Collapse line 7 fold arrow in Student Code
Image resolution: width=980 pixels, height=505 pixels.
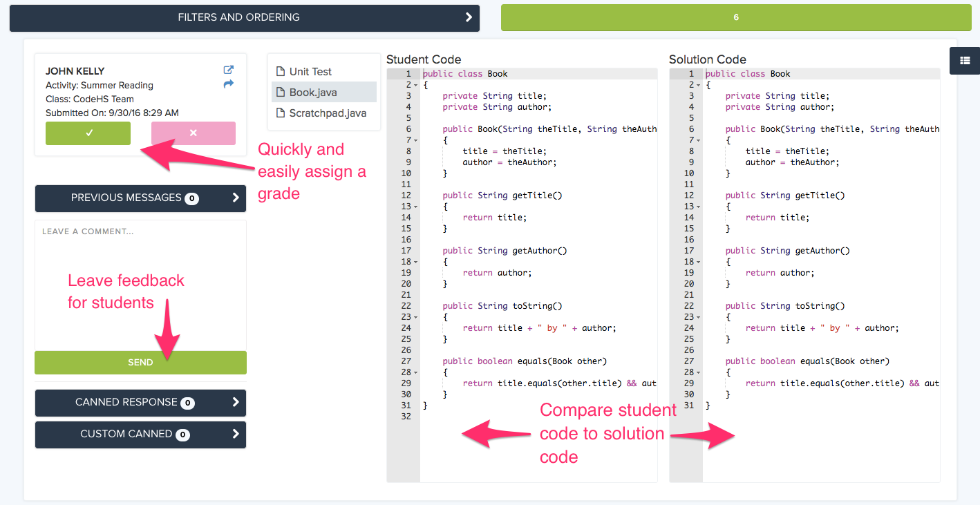click(x=416, y=140)
